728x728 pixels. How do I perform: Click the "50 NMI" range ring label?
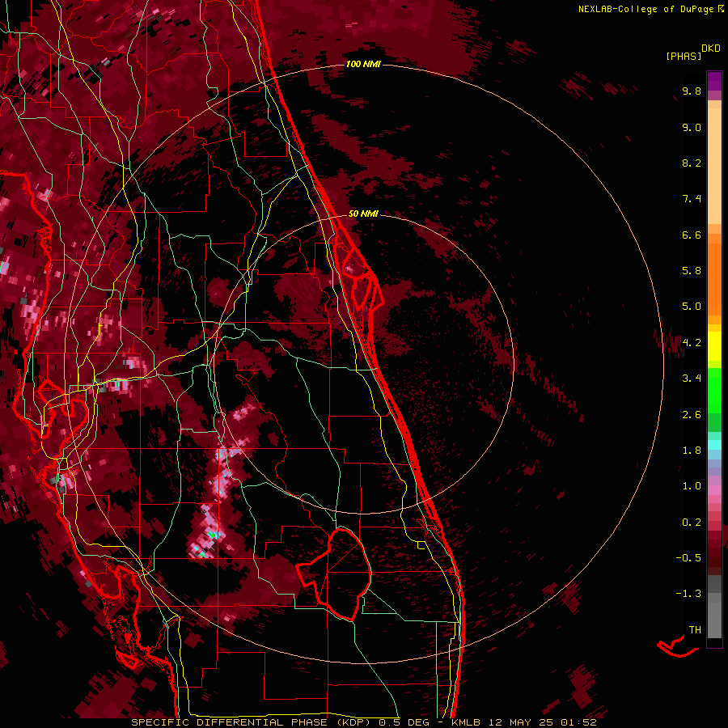[x=363, y=214]
